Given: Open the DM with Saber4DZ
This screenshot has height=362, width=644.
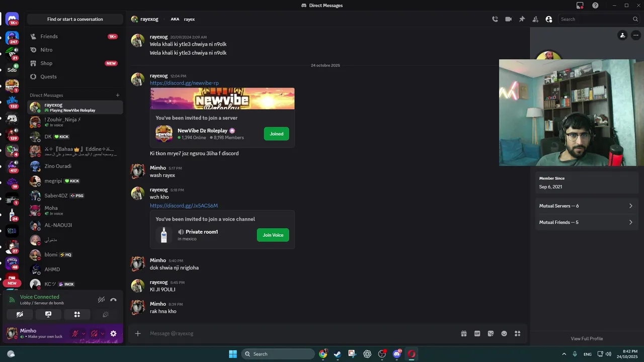Looking at the screenshot, I should [75, 196].
